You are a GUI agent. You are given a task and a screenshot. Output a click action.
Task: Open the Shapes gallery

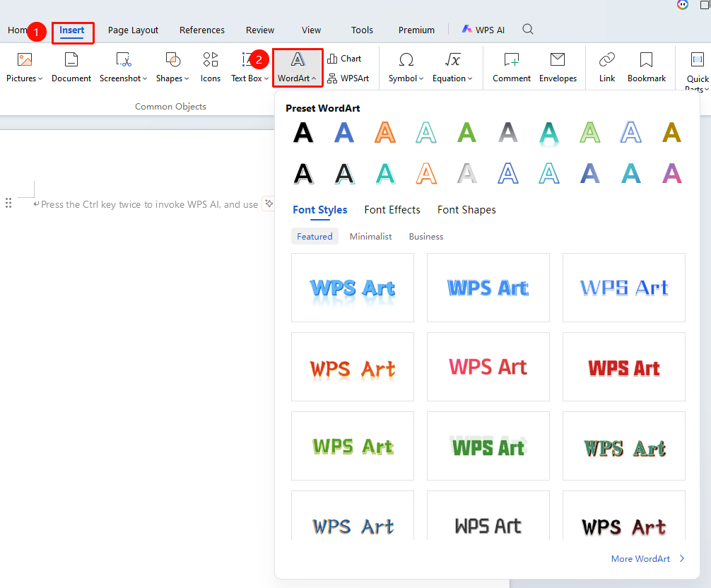pyautogui.click(x=172, y=68)
